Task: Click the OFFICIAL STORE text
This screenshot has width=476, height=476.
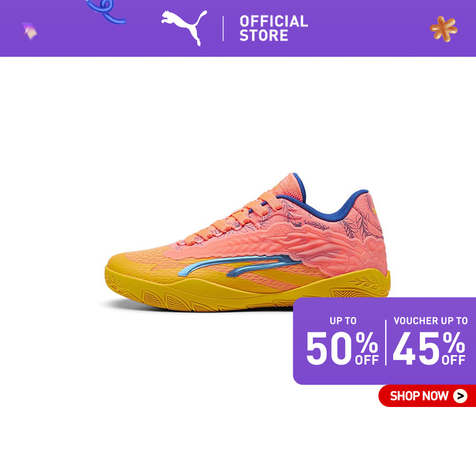Action: click(x=274, y=28)
